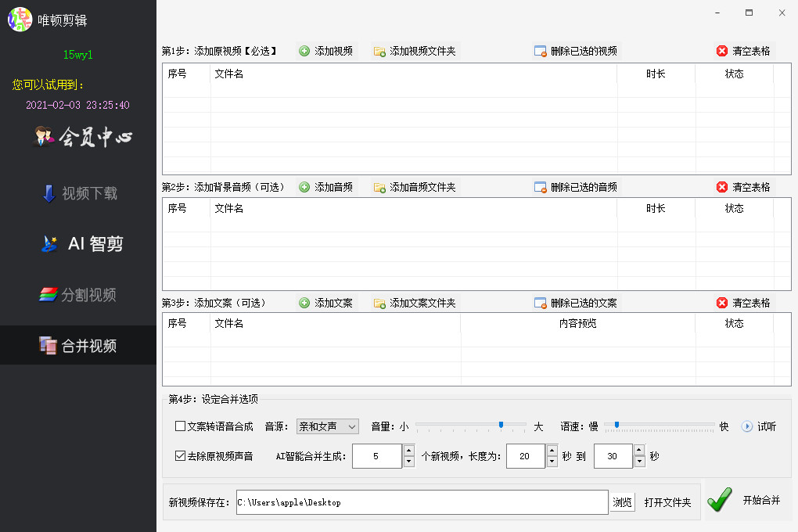Click 时长 header in video table
The image size is (798, 532).
[656, 74]
